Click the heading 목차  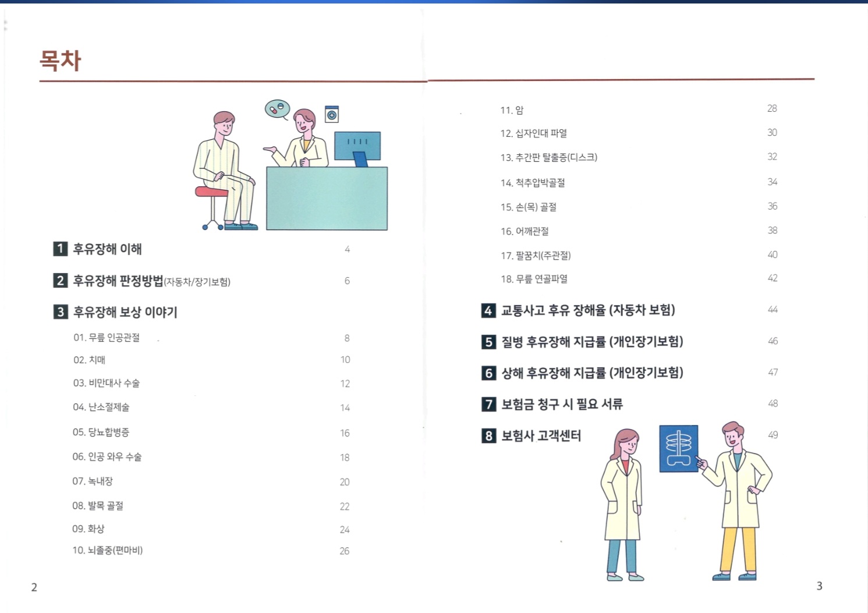(x=60, y=61)
